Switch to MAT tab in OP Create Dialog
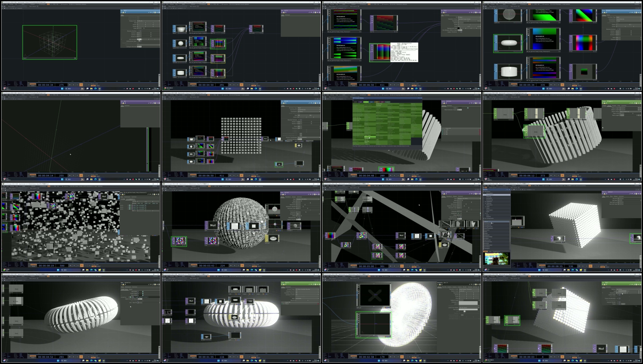The height and width of the screenshot is (364, 643). point(377,102)
